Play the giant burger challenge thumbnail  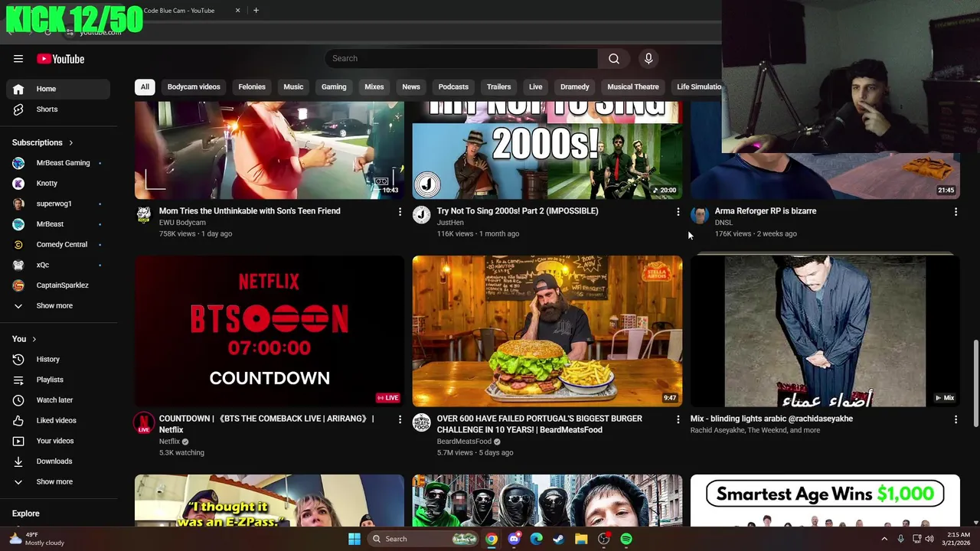tap(547, 331)
